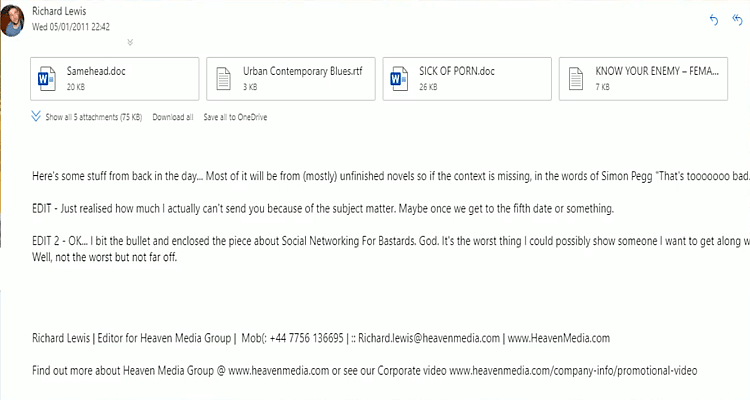Click the Word icon on SICK OF PORN.doc
The height and width of the screenshot is (400, 750).
[x=397, y=78]
